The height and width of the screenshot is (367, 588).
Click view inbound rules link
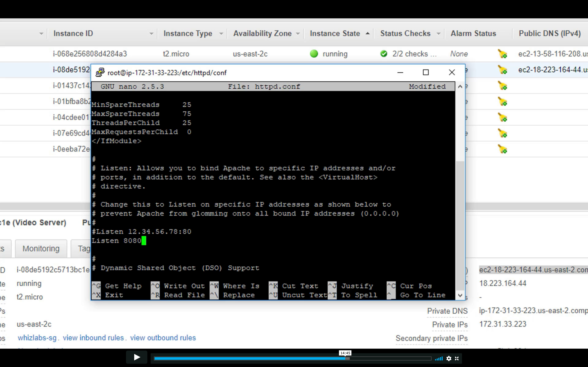click(x=93, y=338)
